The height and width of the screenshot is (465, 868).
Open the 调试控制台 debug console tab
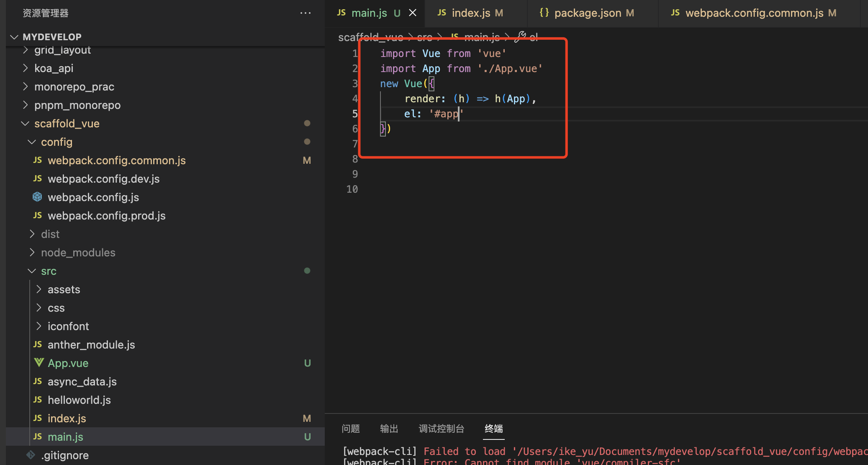(441, 429)
